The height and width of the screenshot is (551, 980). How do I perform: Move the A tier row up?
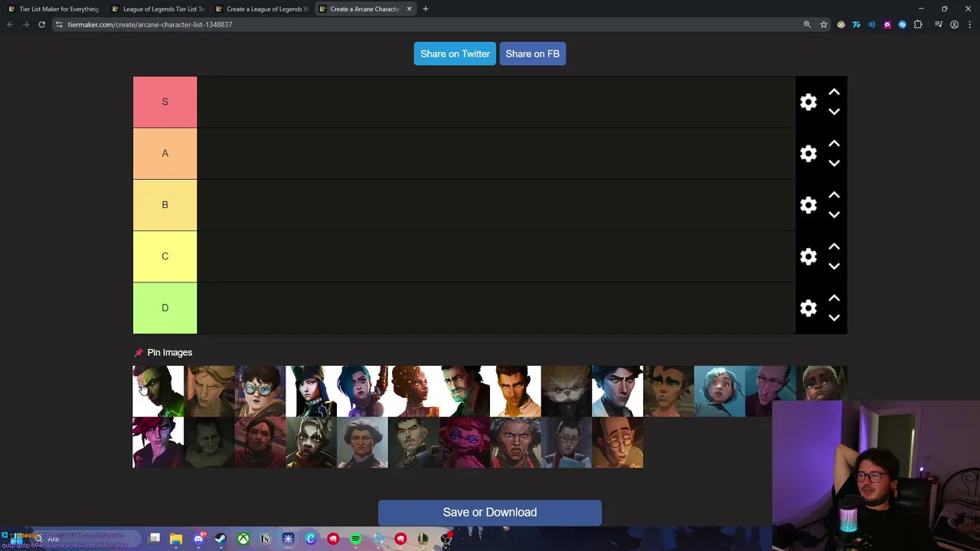point(834,144)
